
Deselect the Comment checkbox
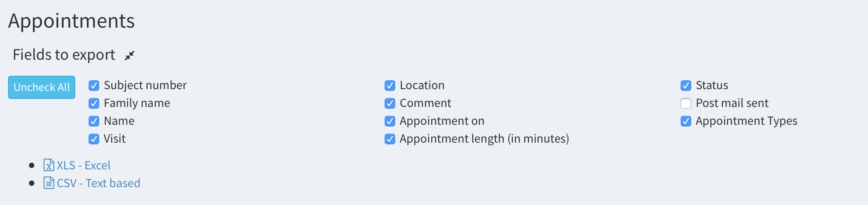390,103
